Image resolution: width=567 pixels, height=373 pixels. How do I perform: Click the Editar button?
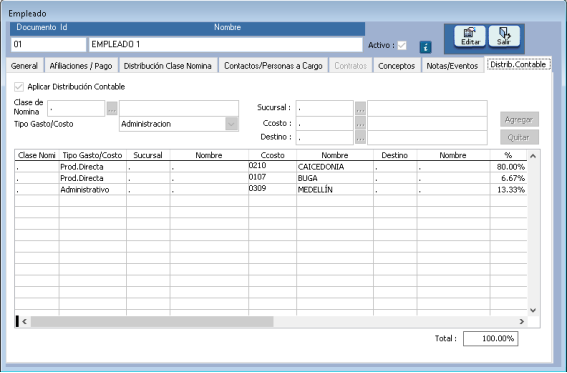pos(470,36)
